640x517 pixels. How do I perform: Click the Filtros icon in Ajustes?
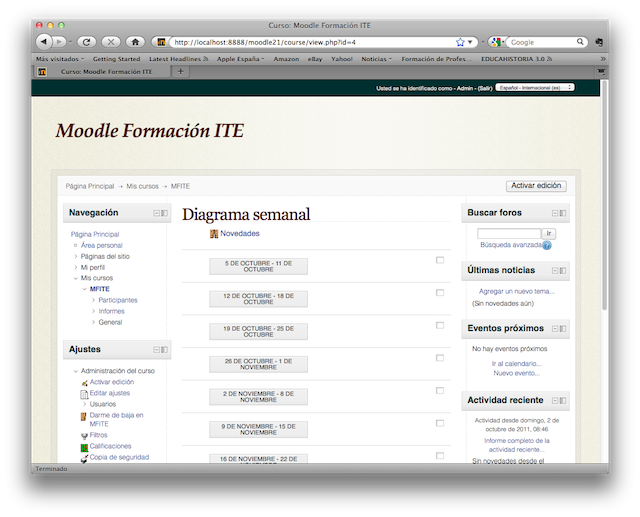click(85, 436)
